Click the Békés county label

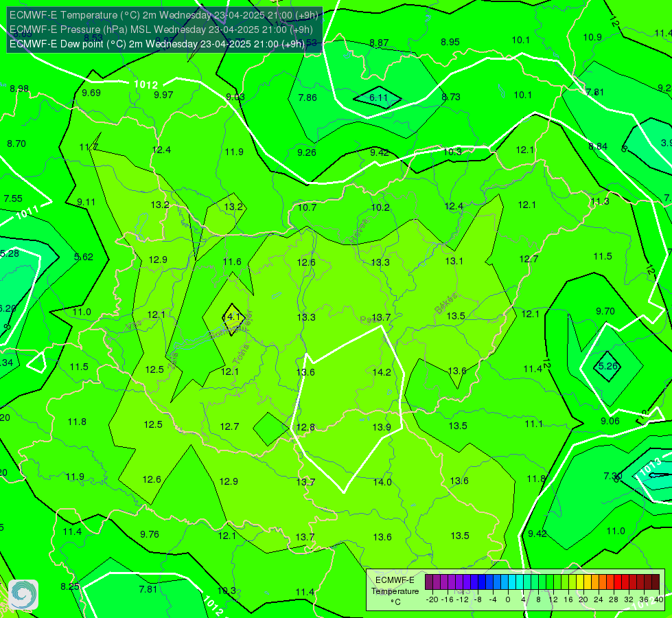coord(445,304)
